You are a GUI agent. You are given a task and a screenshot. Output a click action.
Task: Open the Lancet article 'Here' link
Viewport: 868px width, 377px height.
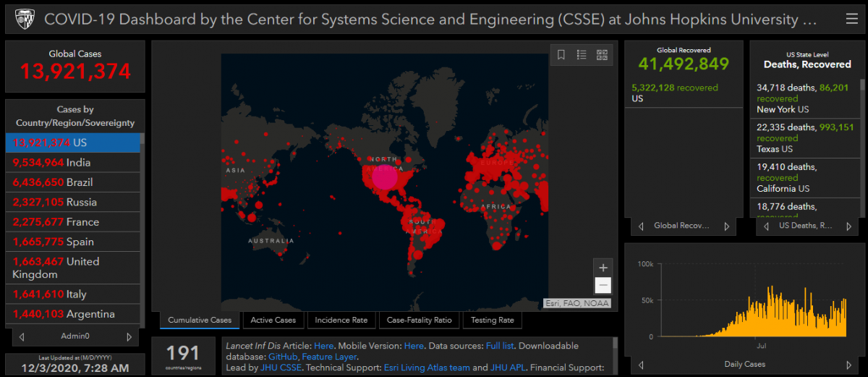point(324,346)
